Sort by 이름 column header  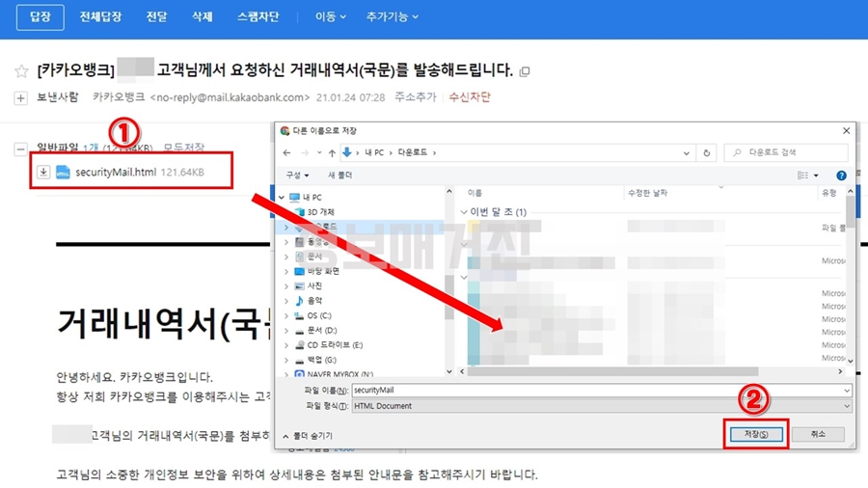click(475, 193)
